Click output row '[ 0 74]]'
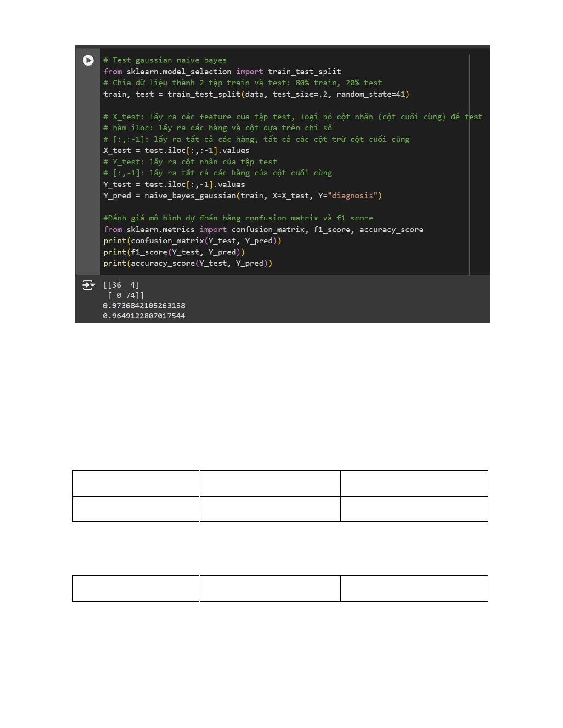563x728 pixels. (125, 295)
